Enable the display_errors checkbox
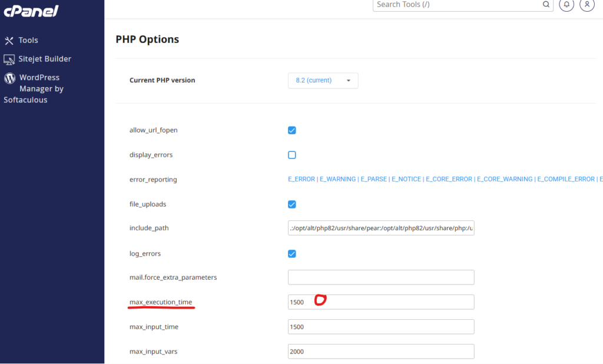 pyautogui.click(x=291, y=155)
